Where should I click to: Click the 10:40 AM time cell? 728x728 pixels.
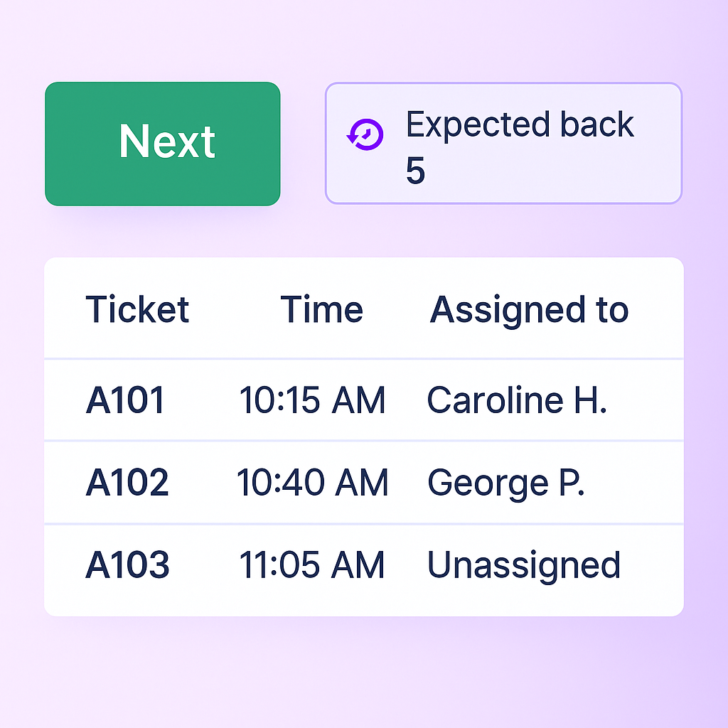click(x=312, y=483)
